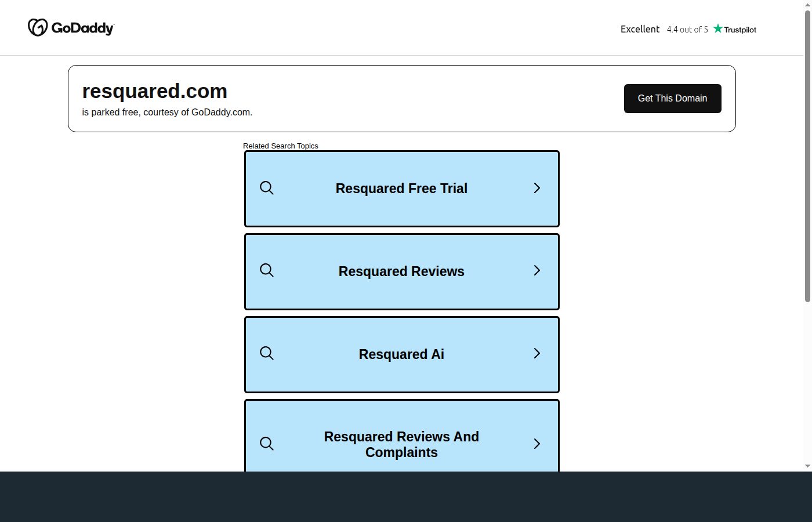Open chevron arrow on Resquared Ai
The width and height of the screenshot is (812, 522).
click(x=537, y=353)
